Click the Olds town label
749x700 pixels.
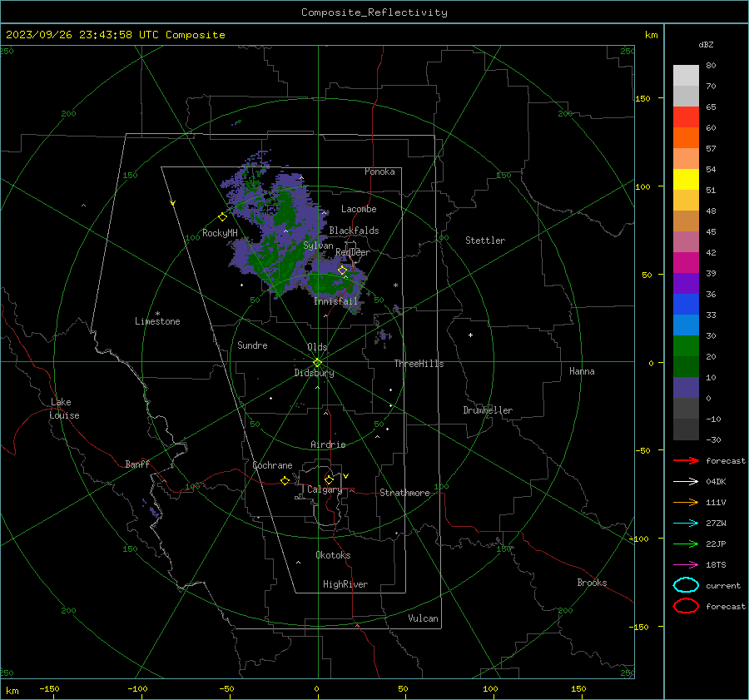(x=317, y=347)
